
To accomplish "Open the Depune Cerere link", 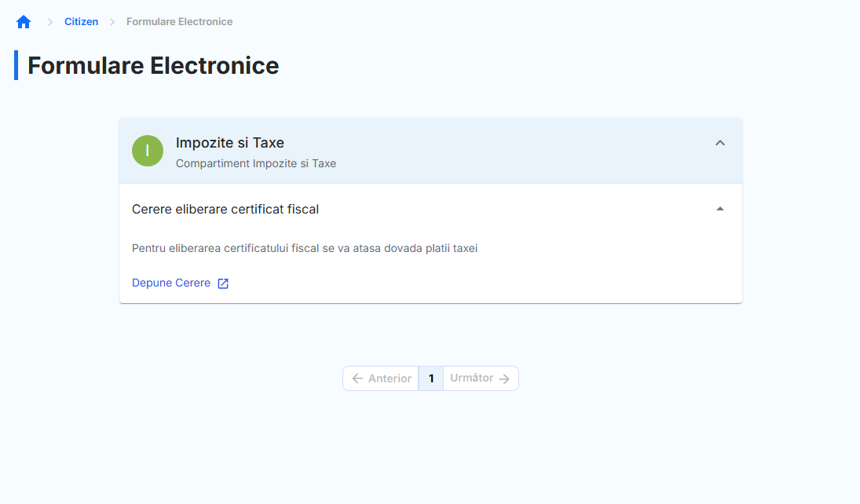I will pyautogui.click(x=171, y=283).
